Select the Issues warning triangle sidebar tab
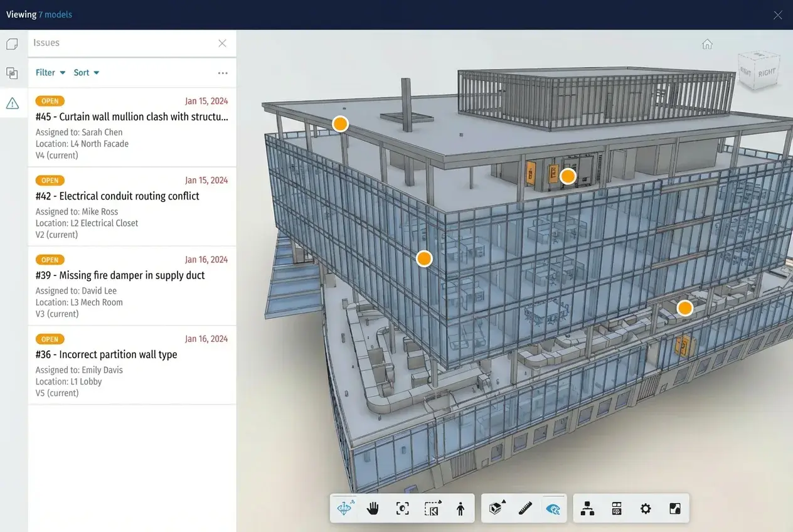Image resolution: width=793 pixels, height=532 pixels. pyautogui.click(x=12, y=103)
